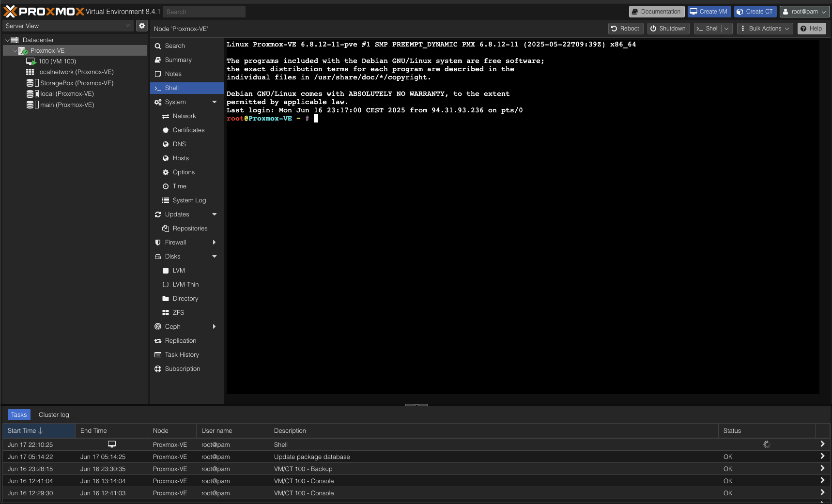Select the 'Jun 16 12:41:04' Console task row

416,481
